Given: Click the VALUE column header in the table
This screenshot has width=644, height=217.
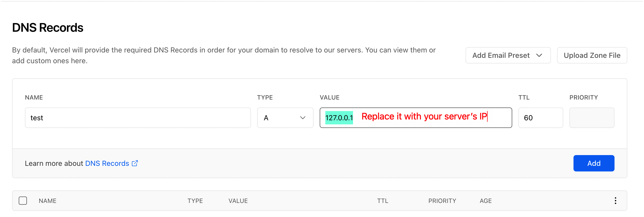Looking at the screenshot, I should [238, 201].
